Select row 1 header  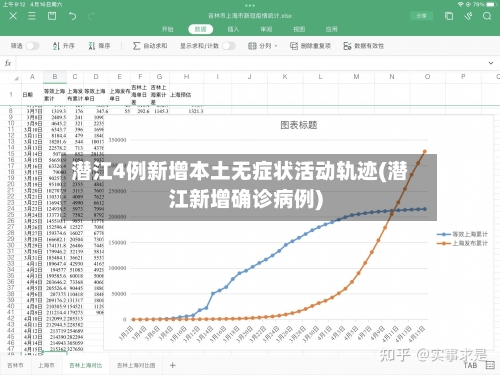(11, 95)
